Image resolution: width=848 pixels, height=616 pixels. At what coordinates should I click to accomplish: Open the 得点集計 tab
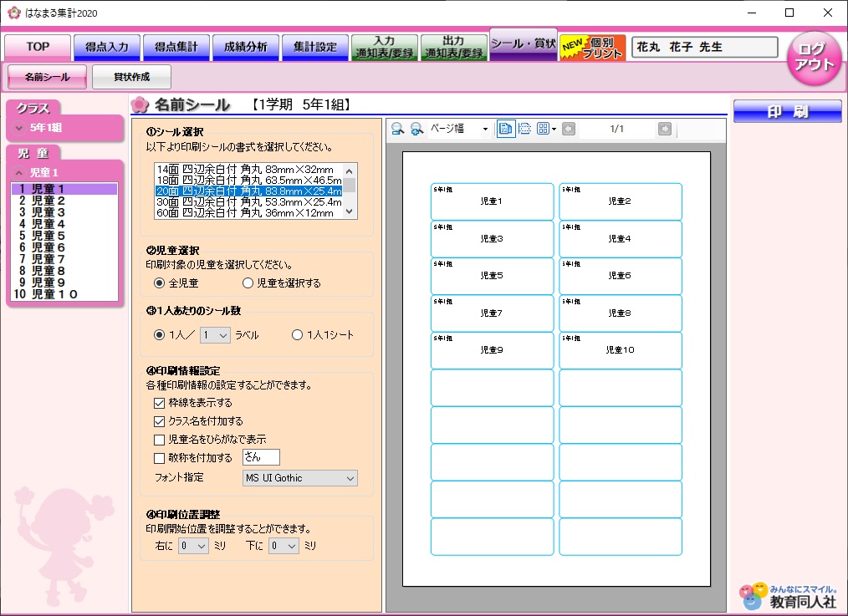(176, 47)
